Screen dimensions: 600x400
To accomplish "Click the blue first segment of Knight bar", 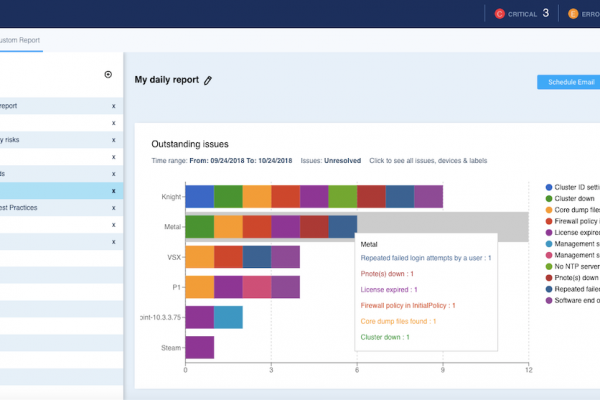I will click(x=200, y=197).
